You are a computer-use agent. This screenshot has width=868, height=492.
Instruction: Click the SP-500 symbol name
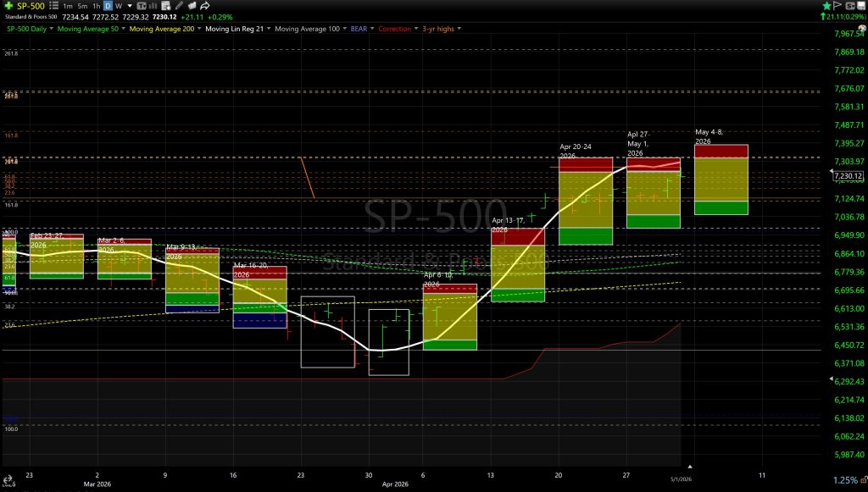[x=31, y=6]
